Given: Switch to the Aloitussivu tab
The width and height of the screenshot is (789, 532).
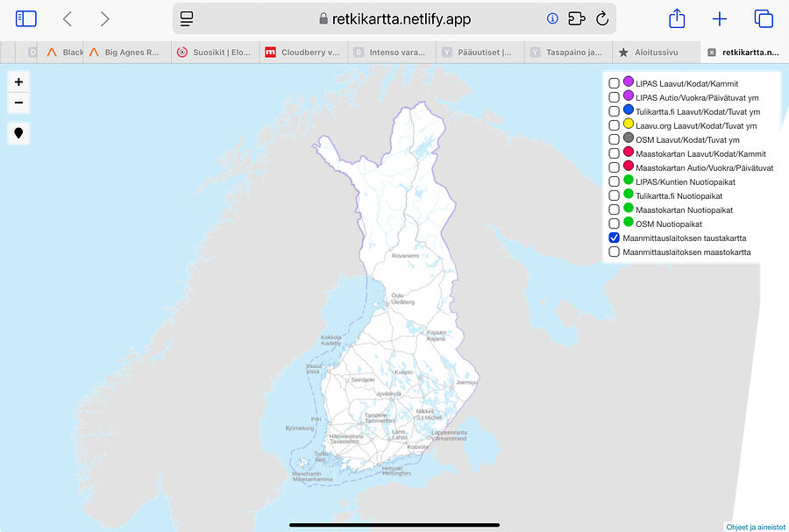Looking at the screenshot, I should click(653, 52).
